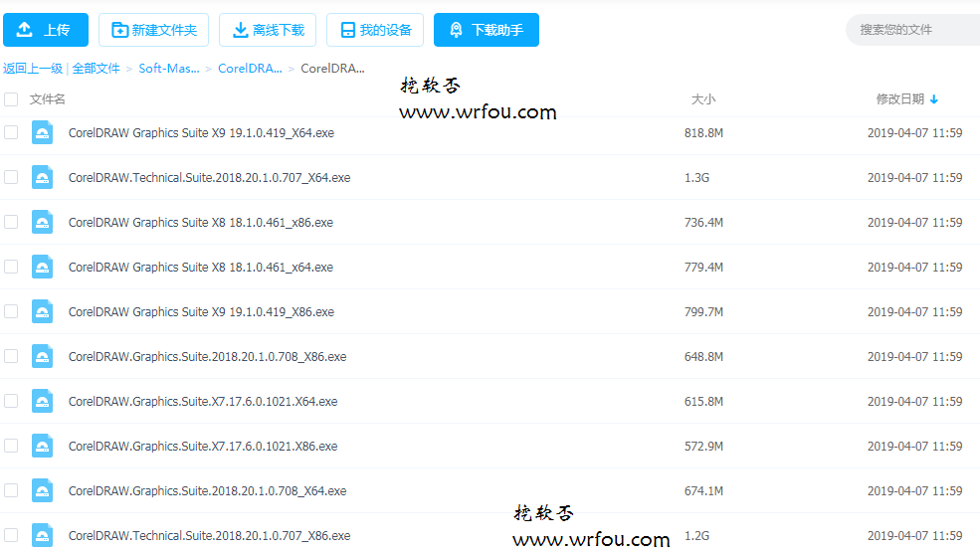Click the 1.2G size value
Screen dimensions: 980x554
tap(696, 536)
